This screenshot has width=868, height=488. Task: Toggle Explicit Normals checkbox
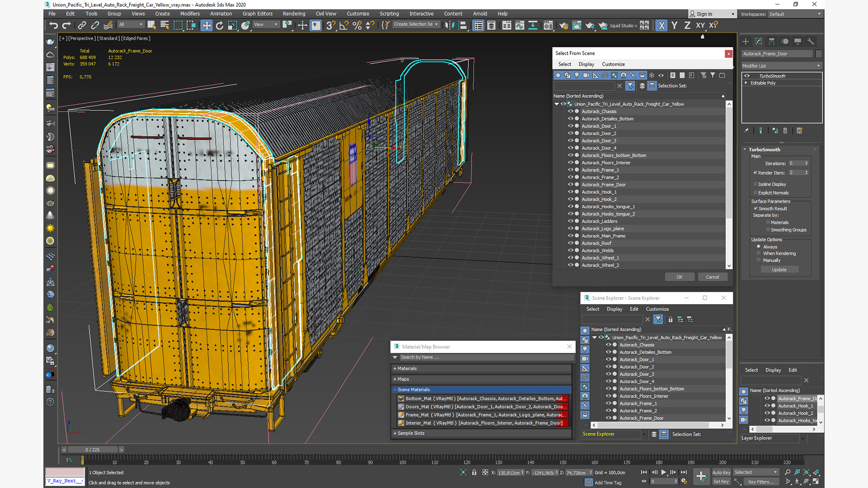(755, 193)
